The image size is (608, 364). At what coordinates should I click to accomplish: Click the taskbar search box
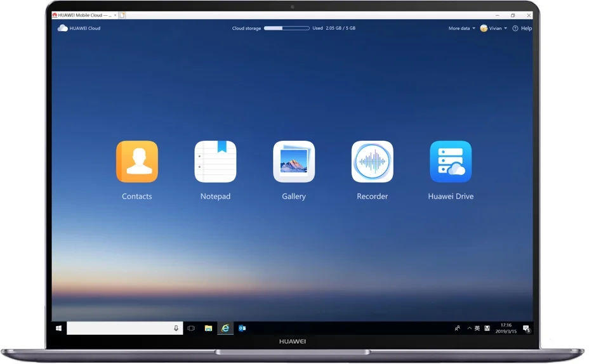point(125,328)
